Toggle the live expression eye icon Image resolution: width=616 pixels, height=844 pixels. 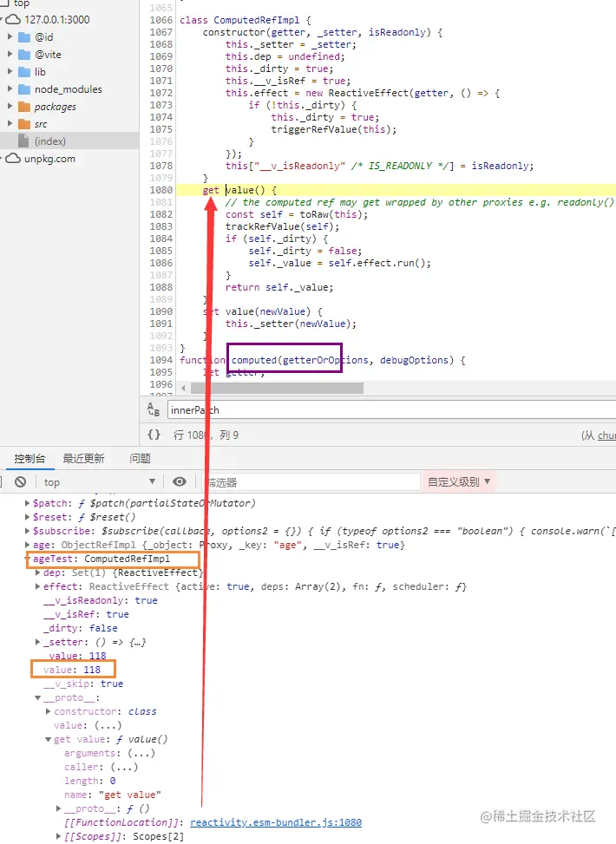coord(180,481)
